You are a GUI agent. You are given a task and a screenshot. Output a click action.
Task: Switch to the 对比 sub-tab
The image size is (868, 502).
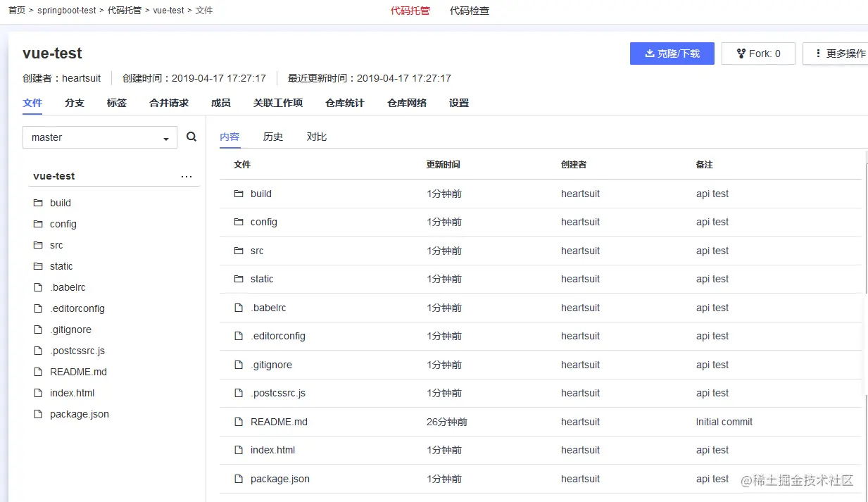[x=317, y=137]
